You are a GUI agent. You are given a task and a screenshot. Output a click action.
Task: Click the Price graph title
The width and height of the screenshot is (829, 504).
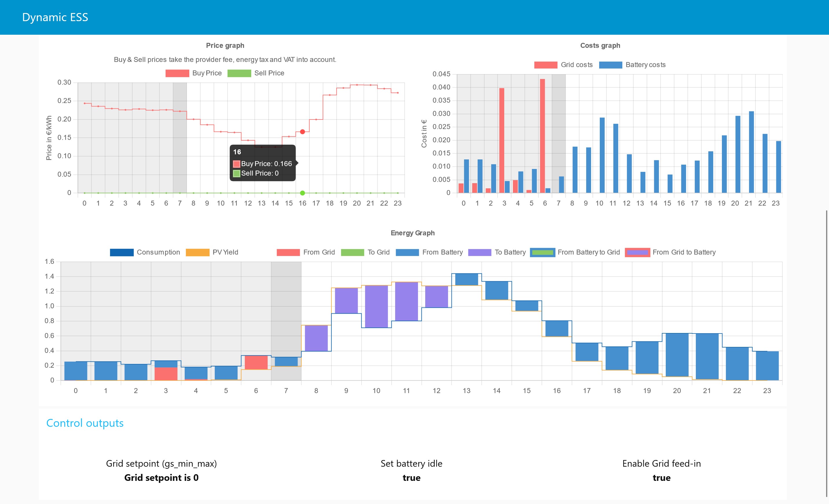point(225,45)
